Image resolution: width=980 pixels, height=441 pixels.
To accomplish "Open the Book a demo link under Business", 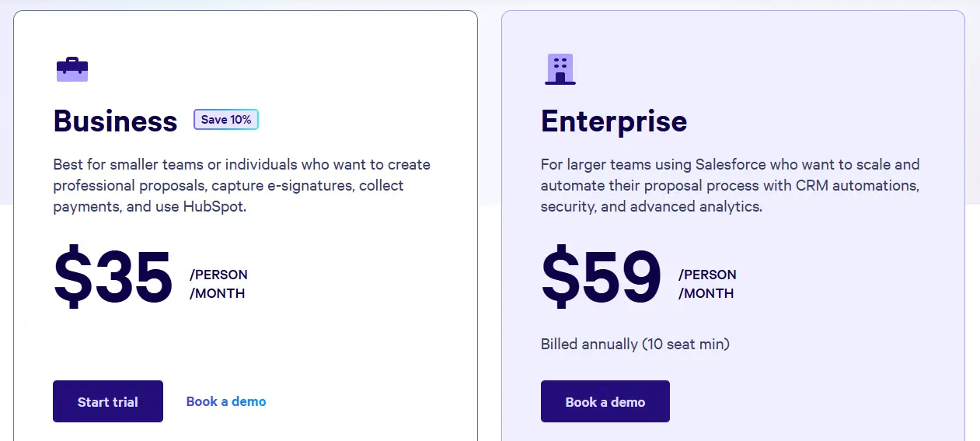I will [x=226, y=401].
